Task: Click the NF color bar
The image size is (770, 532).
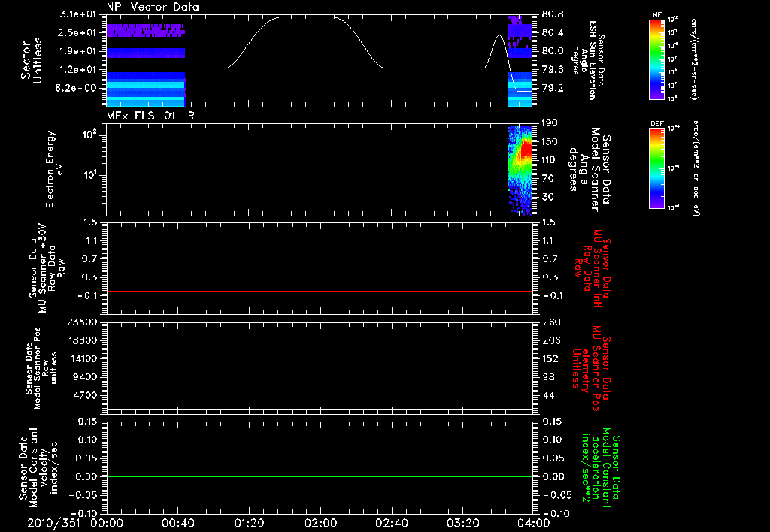Action: click(x=656, y=59)
